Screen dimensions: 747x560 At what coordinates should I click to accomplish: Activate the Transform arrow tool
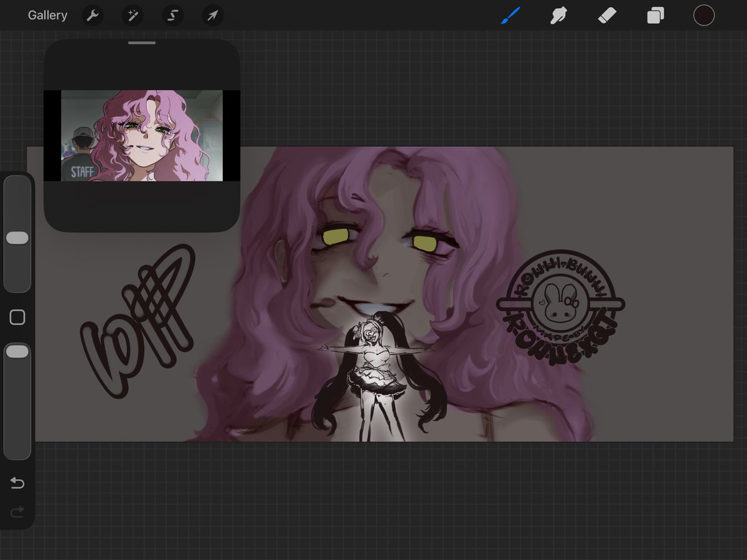click(212, 16)
